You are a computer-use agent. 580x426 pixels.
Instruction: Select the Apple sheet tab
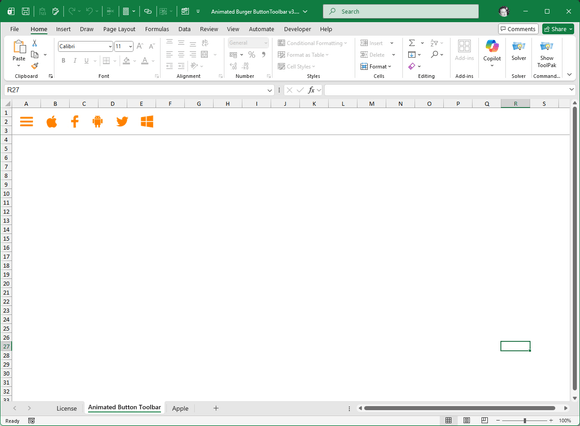click(x=180, y=408)
